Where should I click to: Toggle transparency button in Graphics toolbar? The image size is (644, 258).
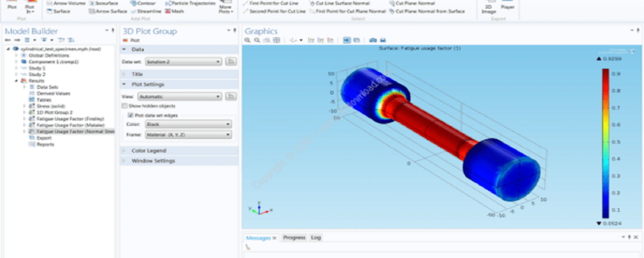click(x=357, y=40)
